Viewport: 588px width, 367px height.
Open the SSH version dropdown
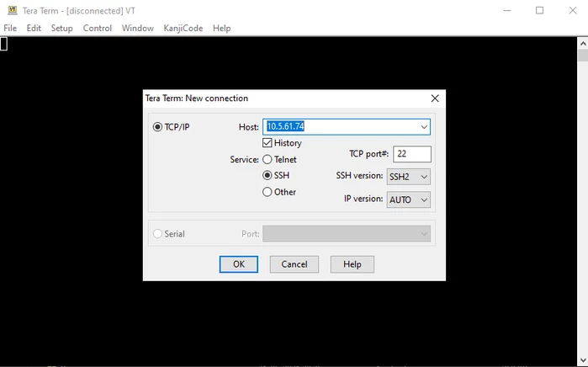point(408,177)
